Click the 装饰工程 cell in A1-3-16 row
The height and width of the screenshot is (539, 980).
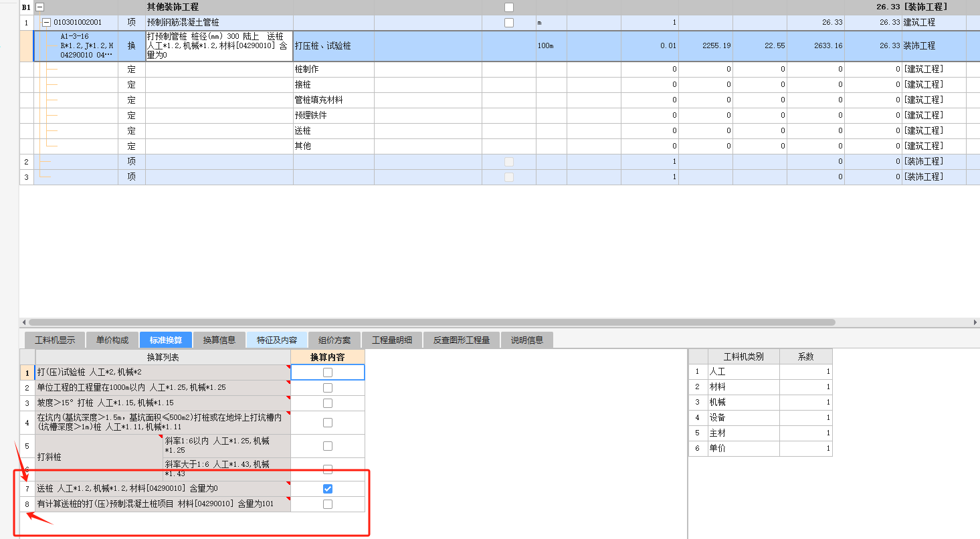coord(934,46)
